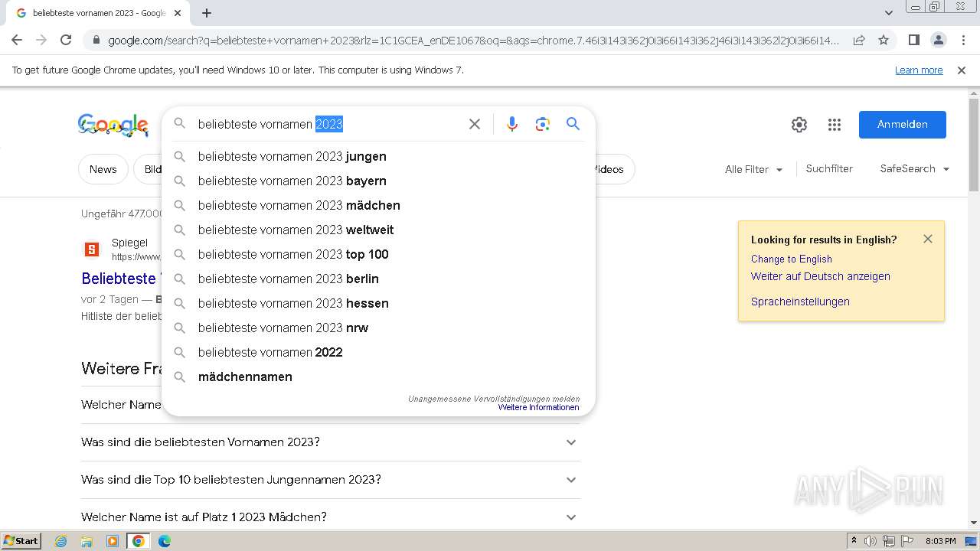
Task: Click the Anmelden sign-in button
Action: pos(902,125)
